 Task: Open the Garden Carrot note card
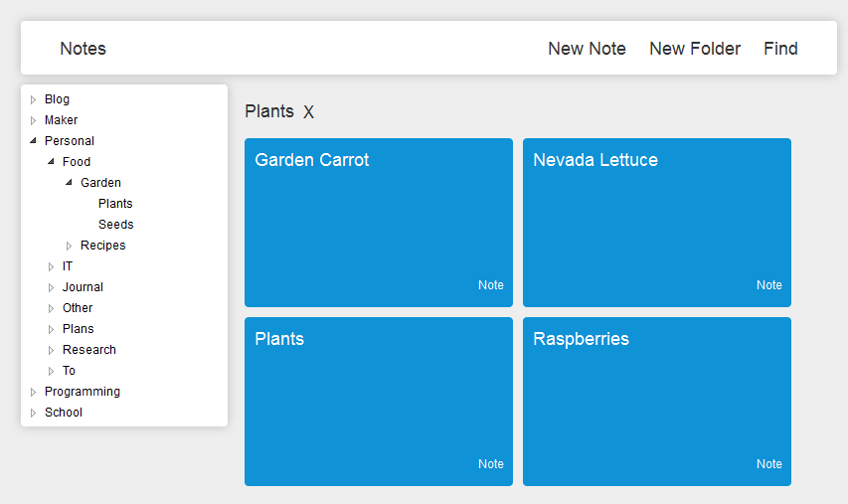pyautogui.click(x=379, y=222)
